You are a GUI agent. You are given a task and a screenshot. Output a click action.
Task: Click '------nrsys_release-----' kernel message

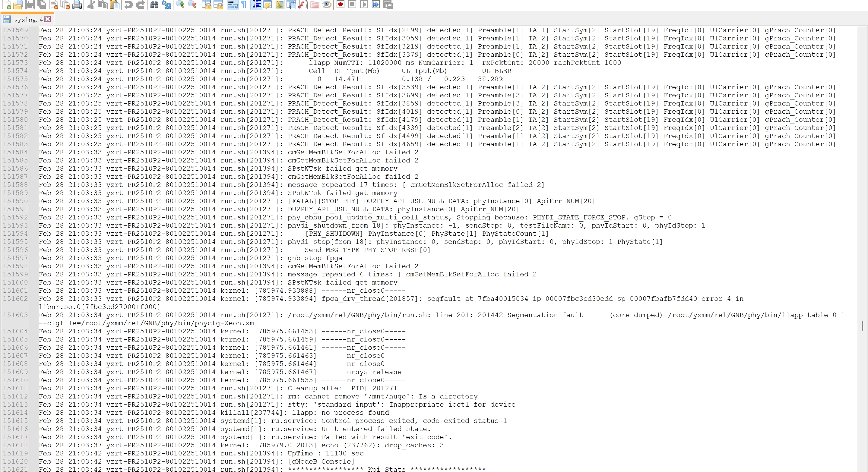click(372, 372)
